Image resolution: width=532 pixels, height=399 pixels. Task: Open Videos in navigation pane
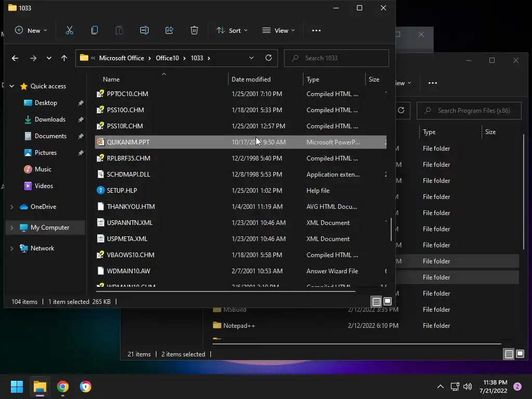click(x=44, y=186)
